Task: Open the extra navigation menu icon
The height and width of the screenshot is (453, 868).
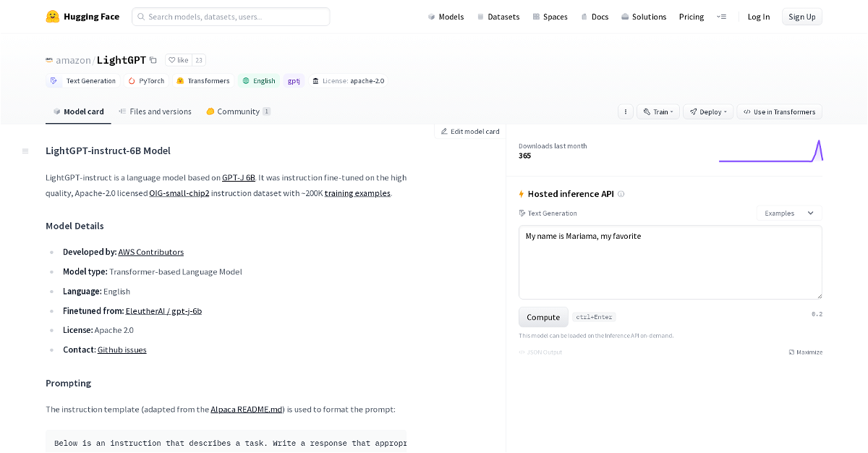Action: pos(721,17)
